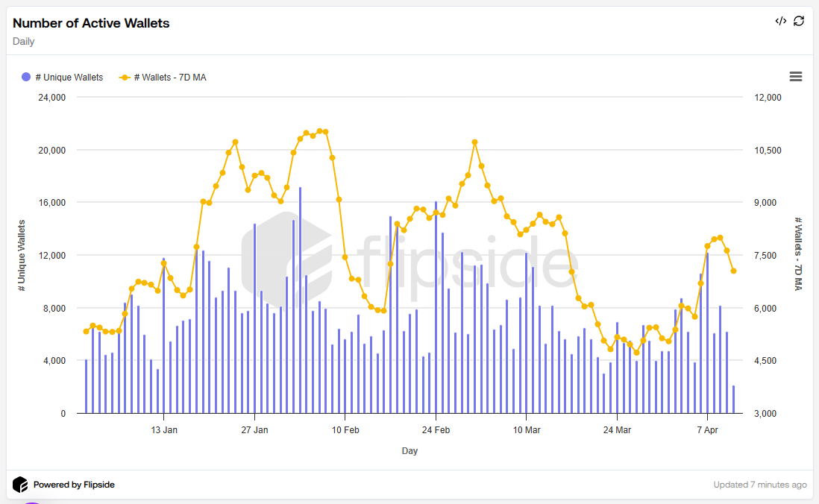Viewport: 819px width, 504px height.
Task: Toggle the # Unique Wallets legend series
Action: click(69, 78)
